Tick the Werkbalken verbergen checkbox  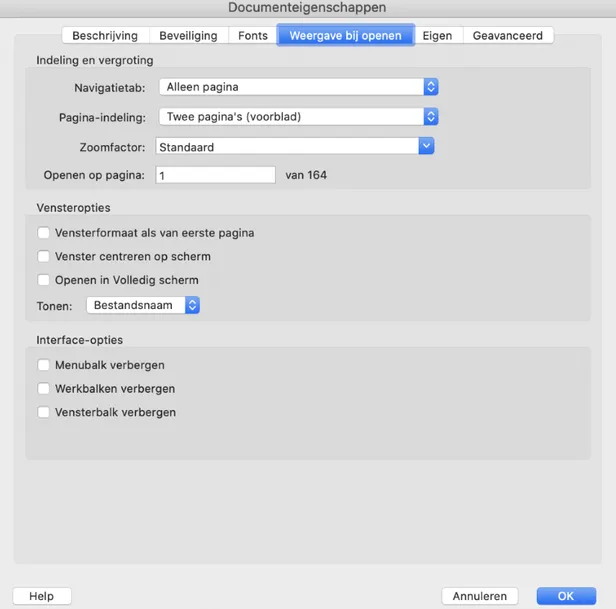coord(44,388)
